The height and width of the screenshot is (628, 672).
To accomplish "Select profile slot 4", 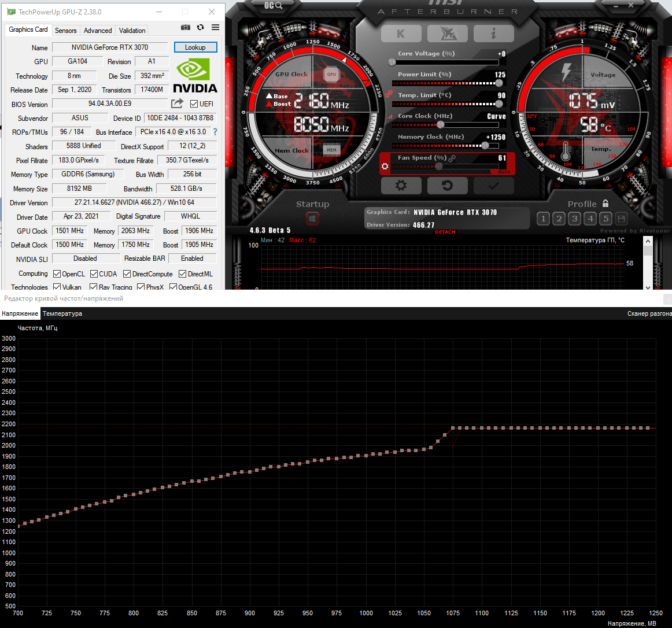I will tap(590, 219).
